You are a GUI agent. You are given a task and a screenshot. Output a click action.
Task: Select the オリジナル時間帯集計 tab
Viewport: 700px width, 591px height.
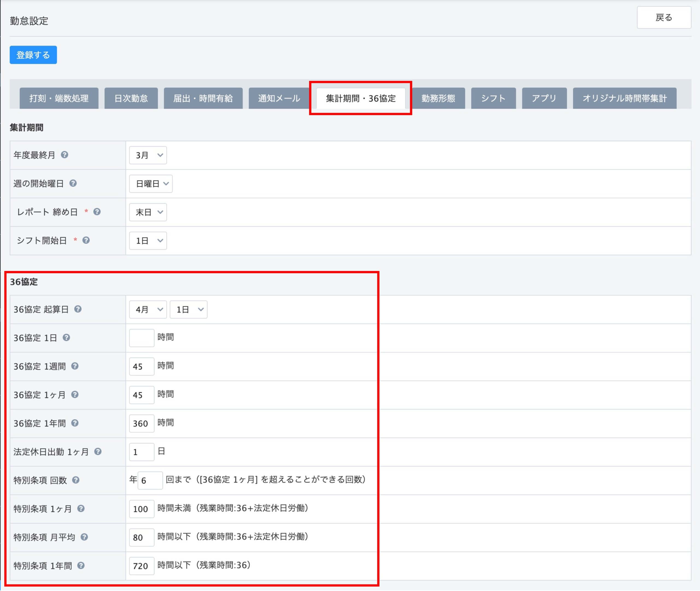pyautogui.click(x=624, y=98)
